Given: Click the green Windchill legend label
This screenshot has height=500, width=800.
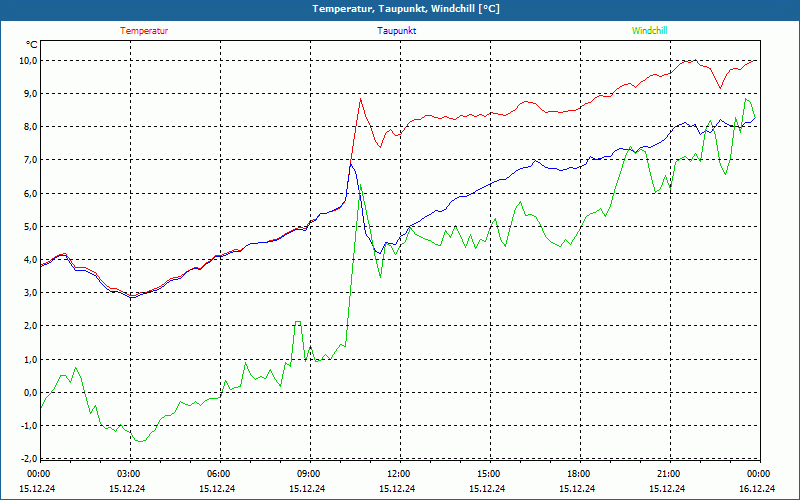Looking at the screenshot, I should (x=649, y=31).
